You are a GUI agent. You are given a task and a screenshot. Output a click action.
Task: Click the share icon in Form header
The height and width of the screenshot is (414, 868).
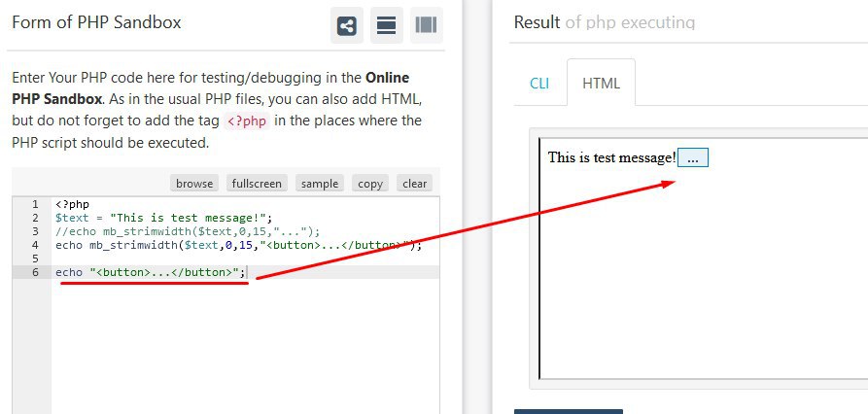(x=347, y=25)
